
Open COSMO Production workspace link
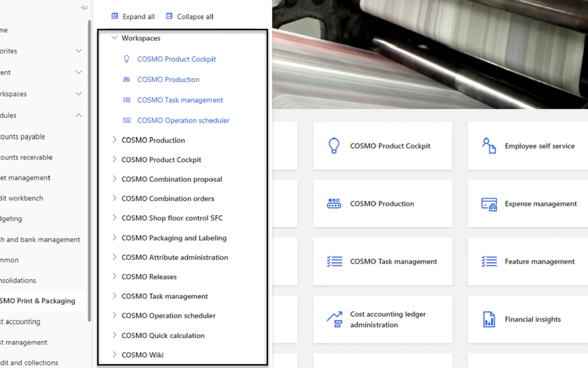168,79
